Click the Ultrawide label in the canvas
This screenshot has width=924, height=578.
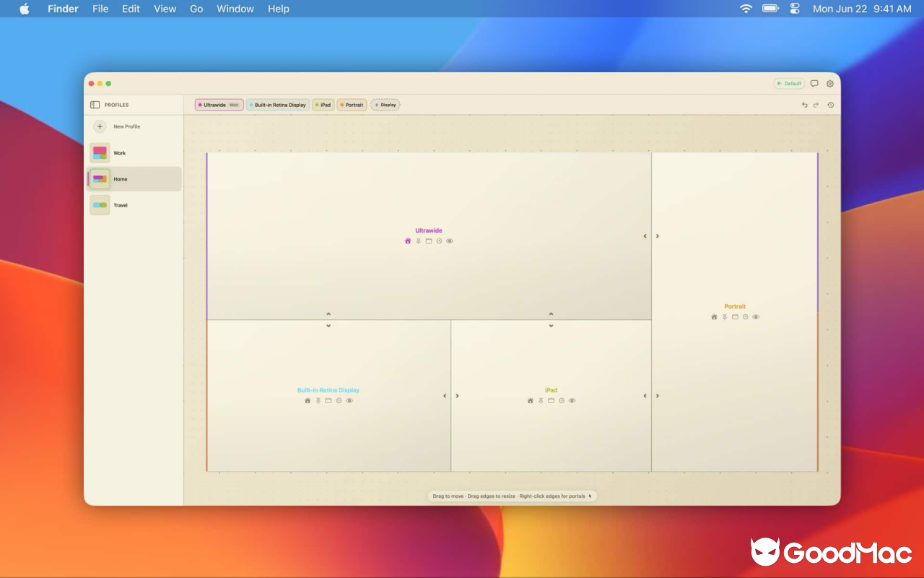[429, 231]
